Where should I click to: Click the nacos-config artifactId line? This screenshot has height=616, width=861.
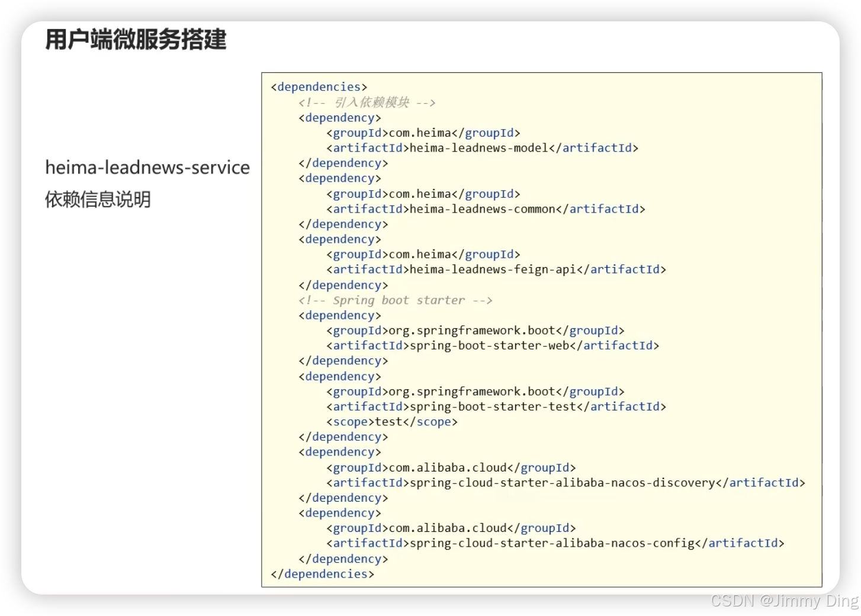(555, 543)
